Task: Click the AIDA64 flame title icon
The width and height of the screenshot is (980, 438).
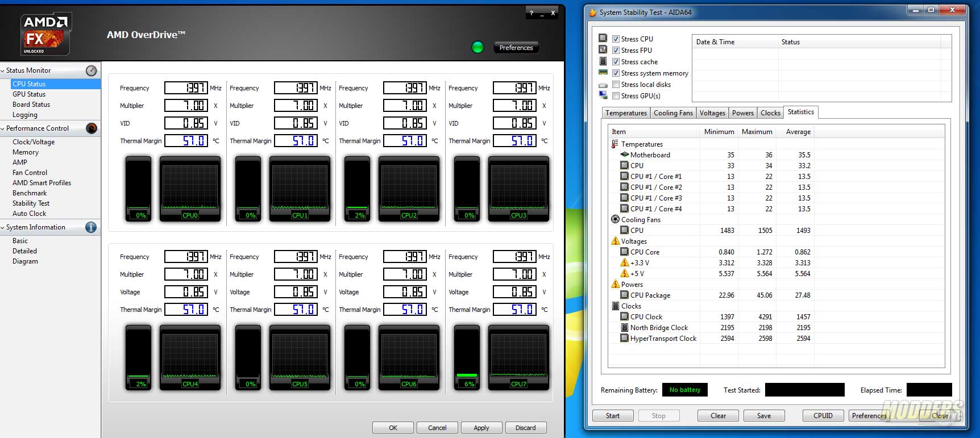Action: [x=592, y=12]
